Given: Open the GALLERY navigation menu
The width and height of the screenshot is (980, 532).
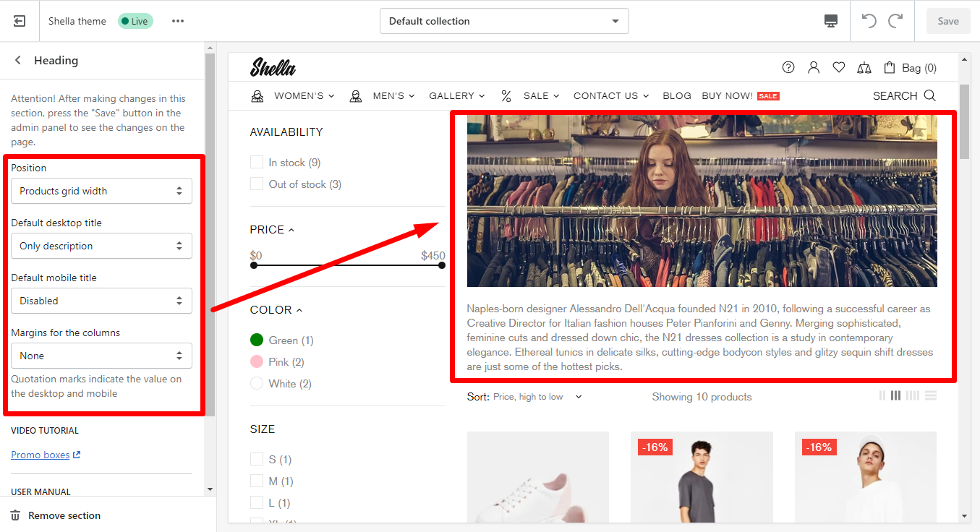Looking at the screenshot, I should 456,95.
